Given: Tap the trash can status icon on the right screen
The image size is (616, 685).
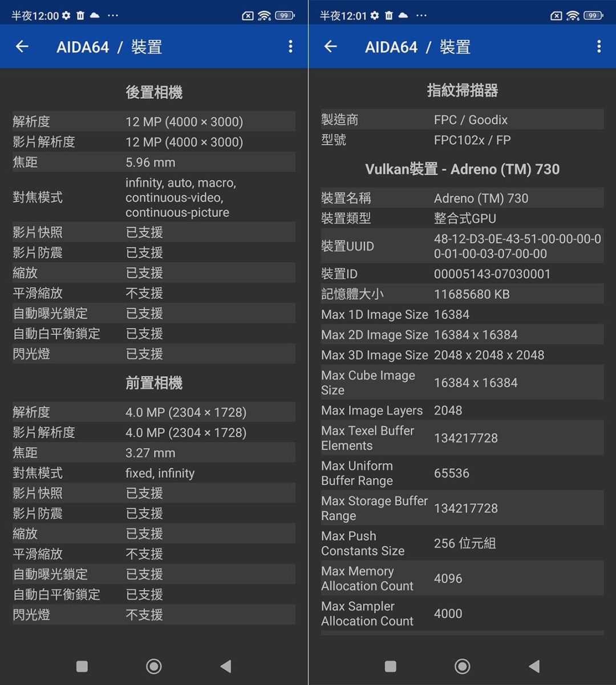Looking at the screenshot, I should click(x=389, y=15).
